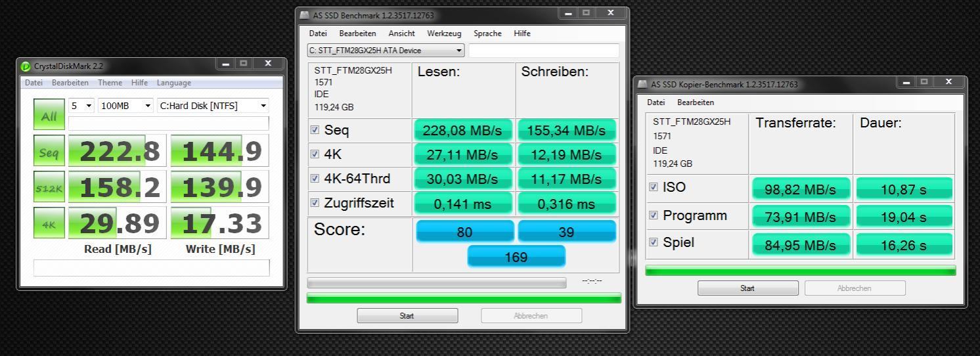Open the Theme menu in CrystalDiskMark
The height and width of the screenshot is (356, 980).
(x=110, y=83)
